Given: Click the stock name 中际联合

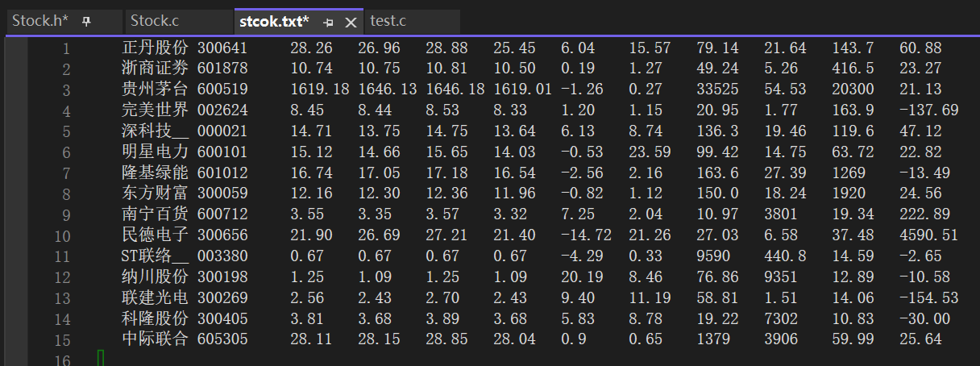Looking at the screenshot, I should pos(155,339).
